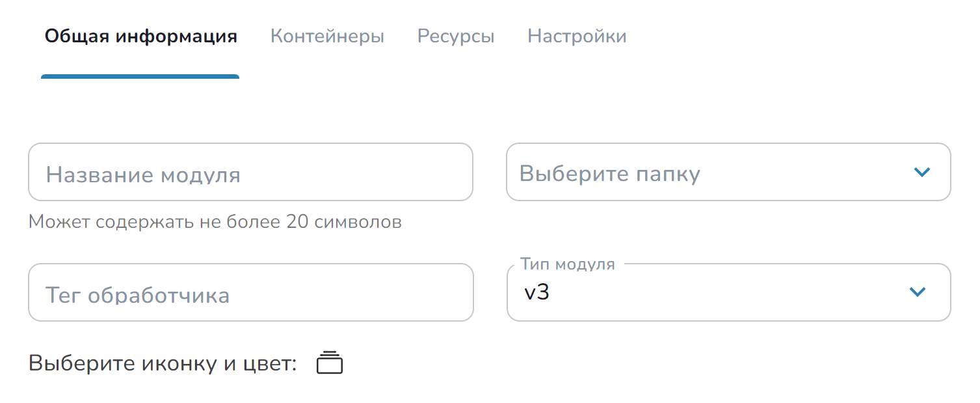The image size is (980, 403).
Task: Click inside the 'Название модуля' field
Action: 250,172
